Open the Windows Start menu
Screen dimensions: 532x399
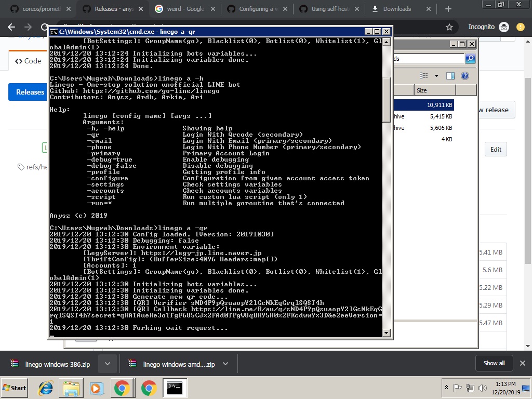click(x=14, y=388)
